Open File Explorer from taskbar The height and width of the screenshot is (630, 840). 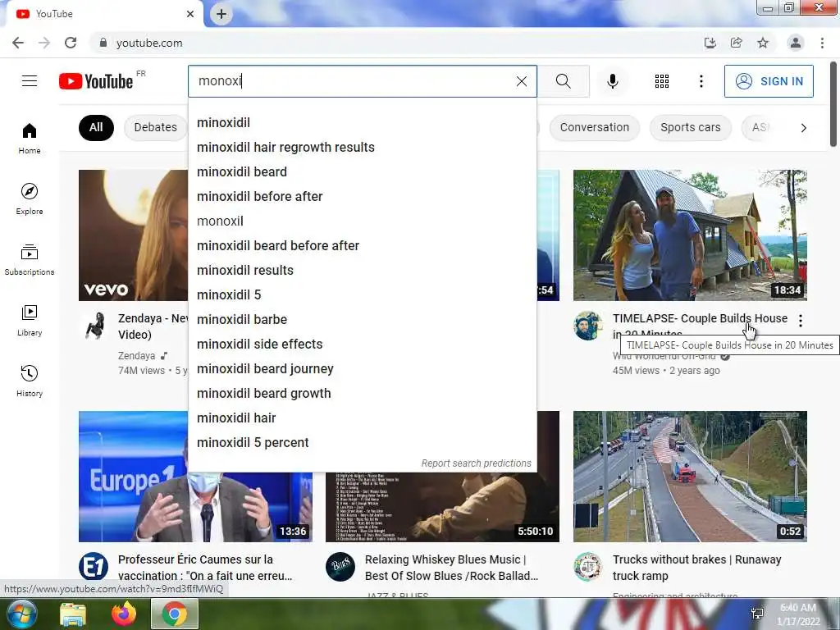pos(73,614)
